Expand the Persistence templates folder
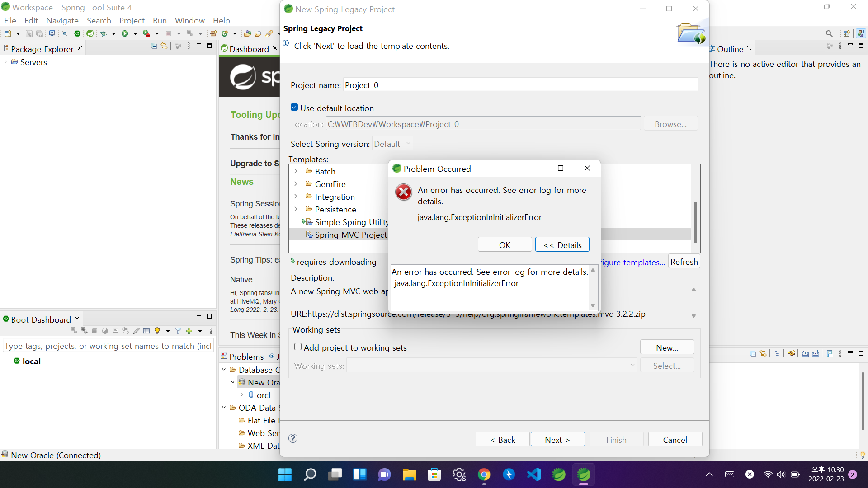The height and width of the screenshot is (488, 868). (x=296, y=209)
